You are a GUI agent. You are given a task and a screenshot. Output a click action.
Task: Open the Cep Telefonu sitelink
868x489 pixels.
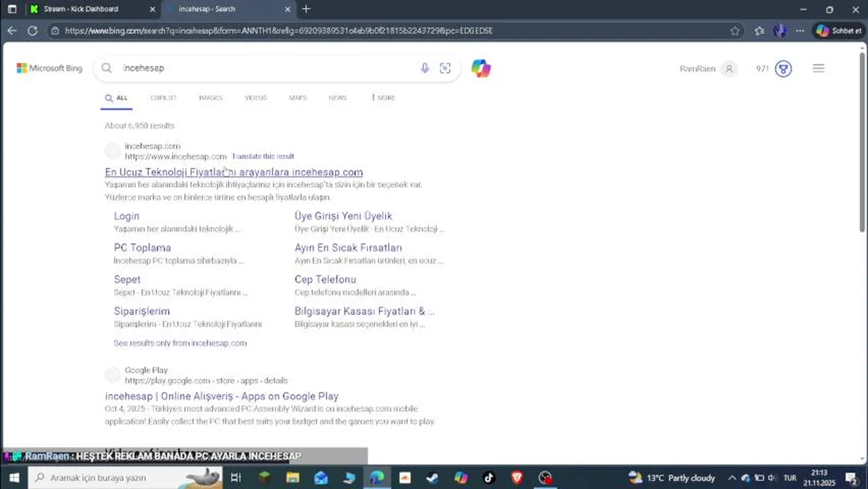pyautogui.click(x=325, y=279)
